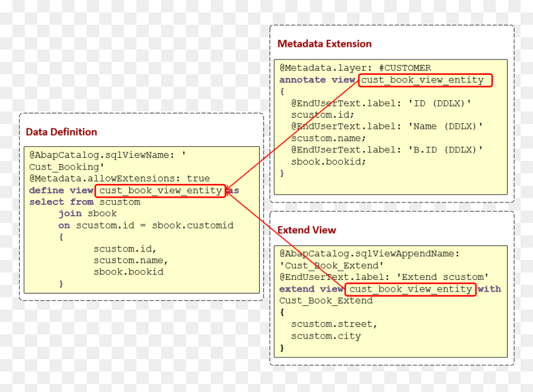
Task: Click the 'Cust_Booking'' text line
Action: 67,167
